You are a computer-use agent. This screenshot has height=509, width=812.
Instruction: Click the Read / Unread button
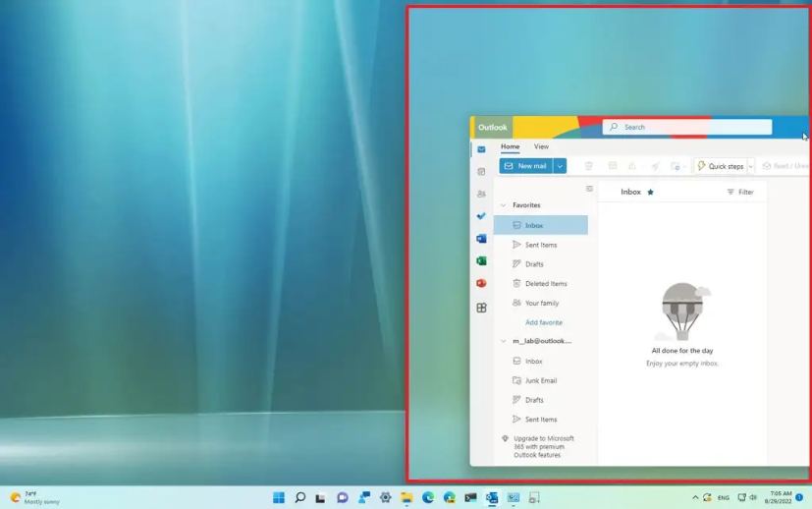[x=785, y=166]
